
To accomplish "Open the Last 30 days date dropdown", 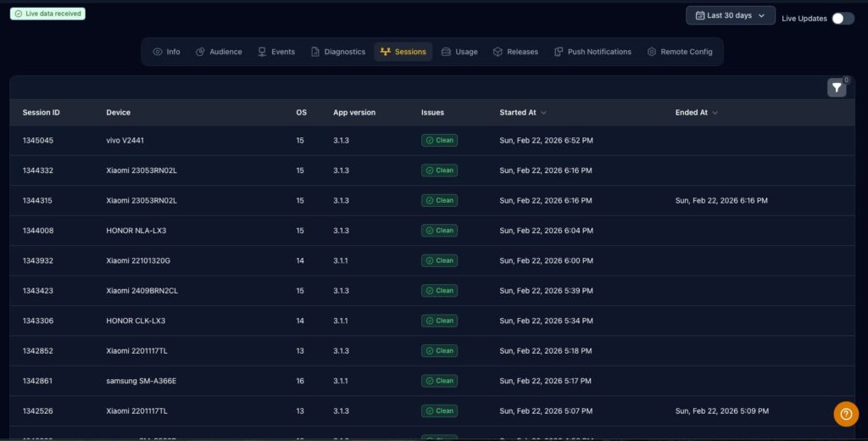I will pyautogui.click(x=730, y=15).
